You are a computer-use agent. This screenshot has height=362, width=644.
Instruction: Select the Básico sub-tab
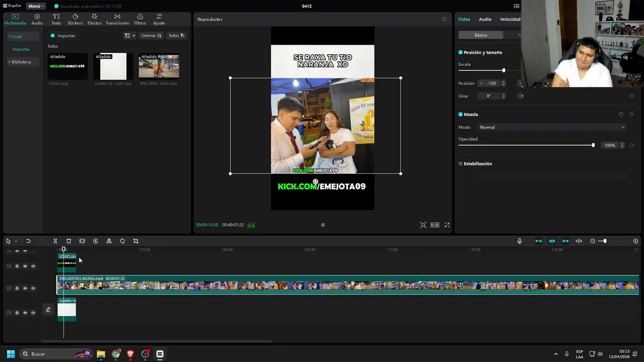[480, 35]
